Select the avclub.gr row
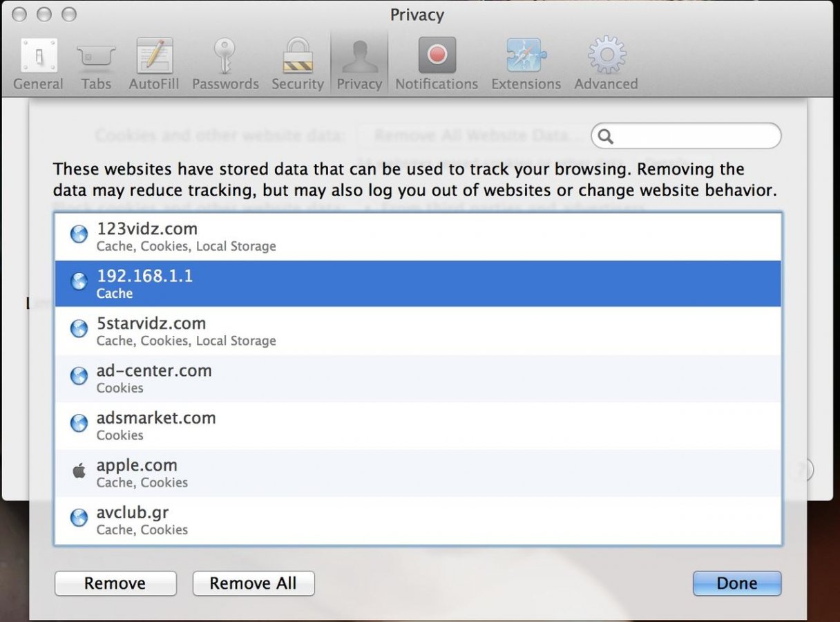This screenshot has height=622, width=840. 418,520
